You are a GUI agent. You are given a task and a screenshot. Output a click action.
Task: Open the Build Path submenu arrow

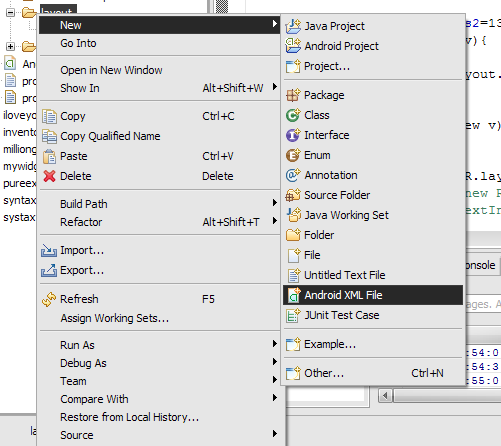click(275, 203)
